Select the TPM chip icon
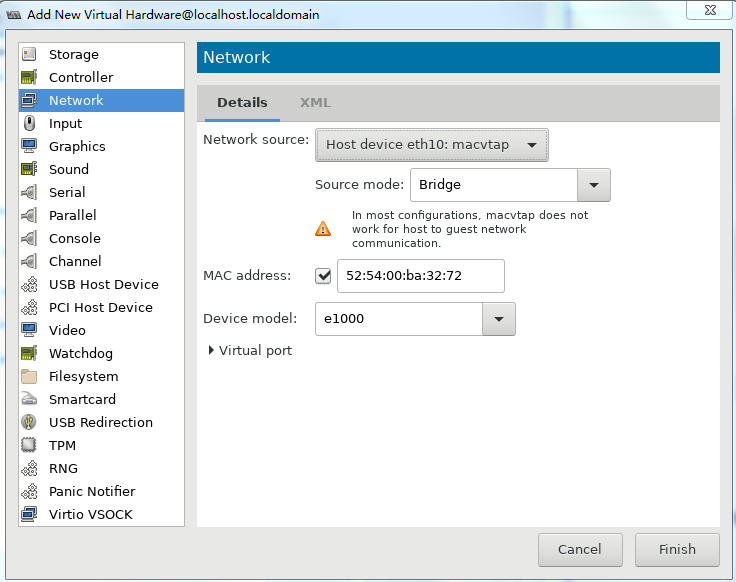The height and width of the screenshot is (582, 736). pos(29,445)
